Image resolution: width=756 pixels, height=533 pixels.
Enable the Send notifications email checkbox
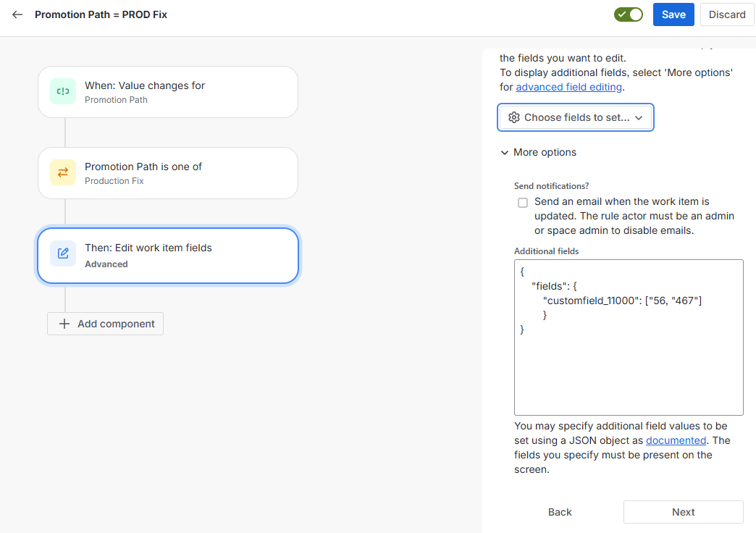click(523, 203)
